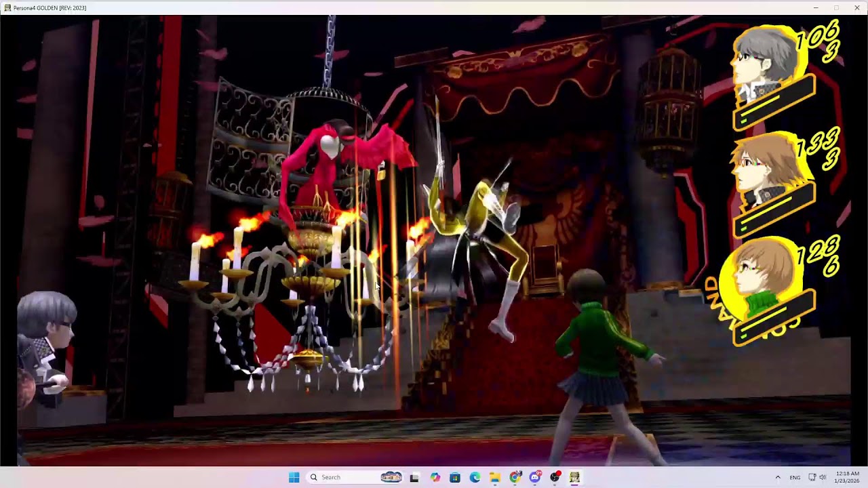Screen dimensions: 868x488
Task: Open the clock showing 12:18 AM
Action: 848,477
